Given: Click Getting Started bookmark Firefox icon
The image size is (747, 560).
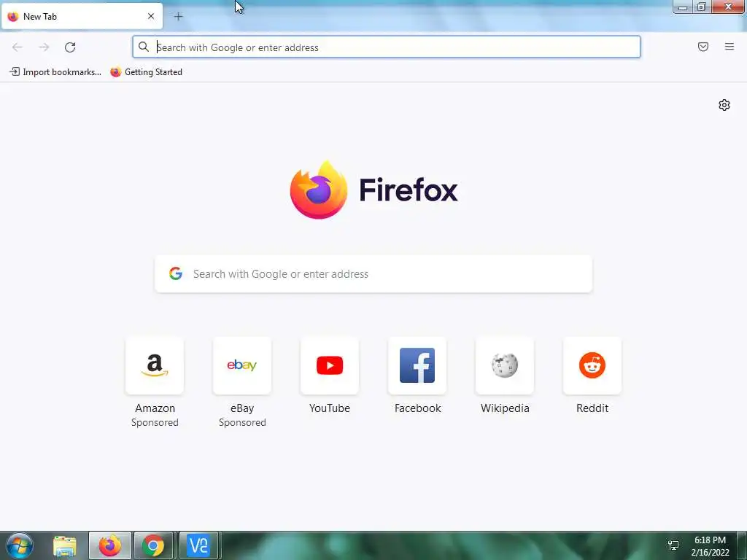Looking at the screenshot, I should [115, 72].
